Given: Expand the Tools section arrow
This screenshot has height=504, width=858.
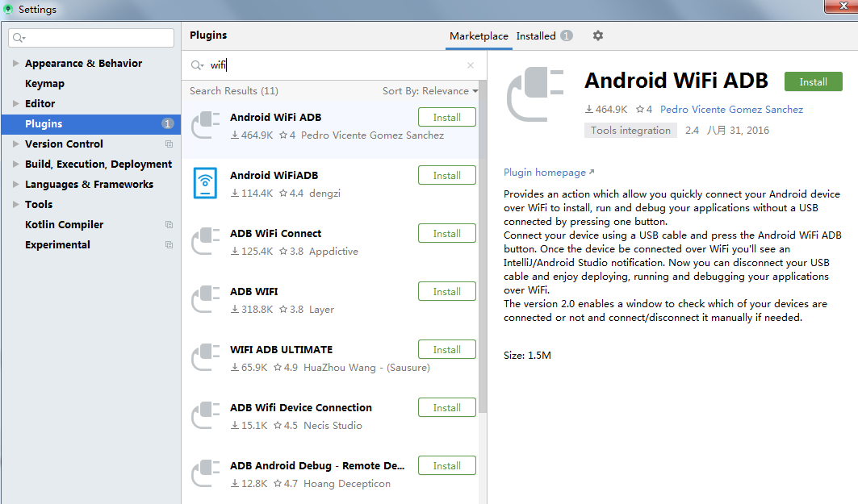Looking at the screenshot, I should [16, 205].
